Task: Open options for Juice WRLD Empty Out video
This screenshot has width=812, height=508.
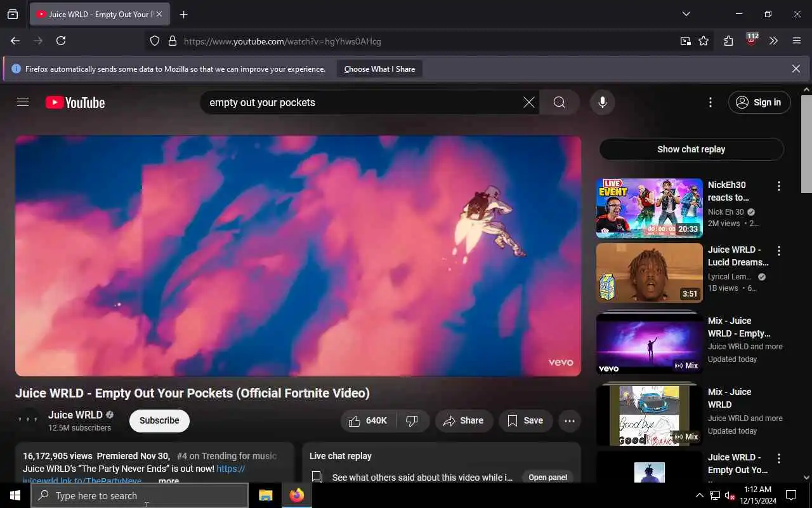Action: coord(778,458)
